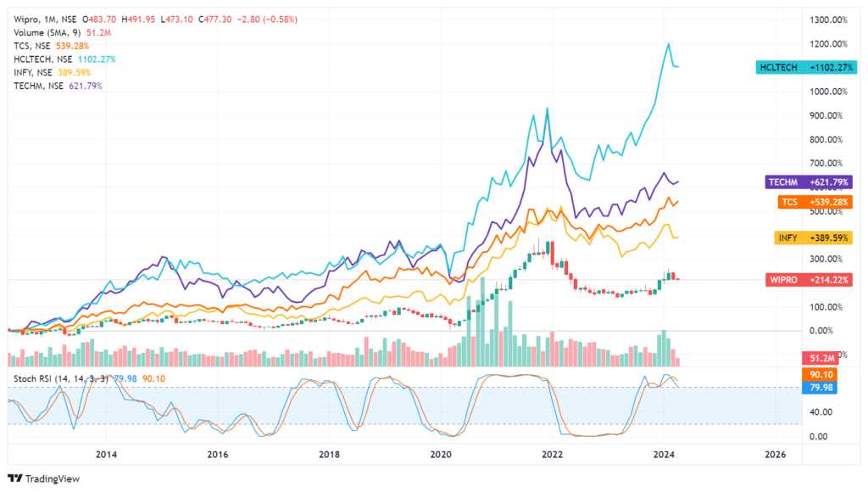This screenshot has width=868, height=492.
Task: Click the 0.00% price scale label
Action: click(x=821, y=331)
